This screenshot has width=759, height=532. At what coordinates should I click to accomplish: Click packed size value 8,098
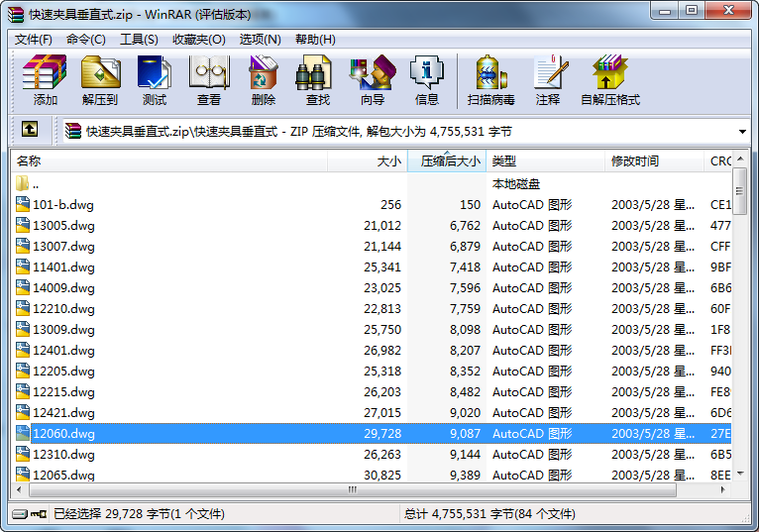pos(465,329)
